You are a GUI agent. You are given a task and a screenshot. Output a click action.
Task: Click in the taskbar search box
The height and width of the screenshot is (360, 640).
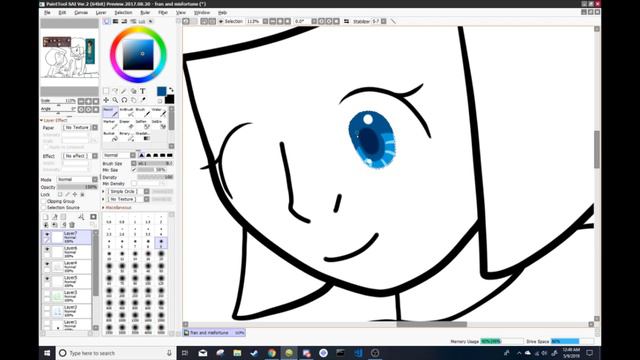116,353
